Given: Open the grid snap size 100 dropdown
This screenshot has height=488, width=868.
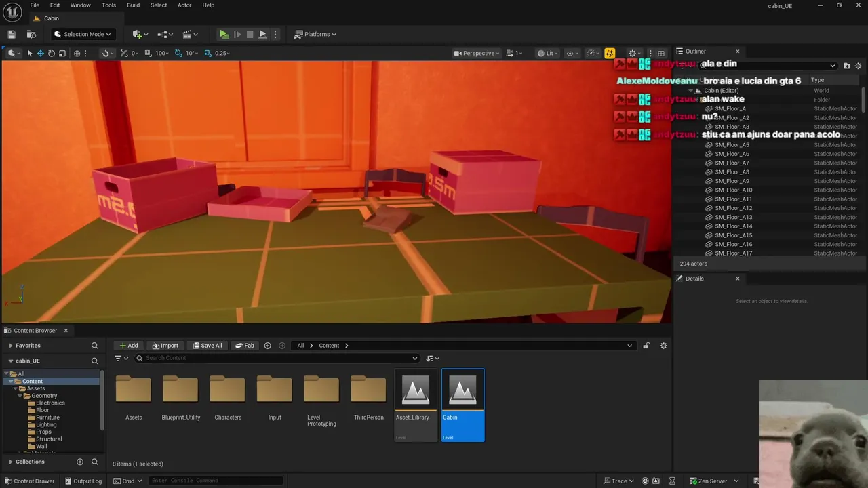Looking at the screenshot, I should click(x=161, y=53).
